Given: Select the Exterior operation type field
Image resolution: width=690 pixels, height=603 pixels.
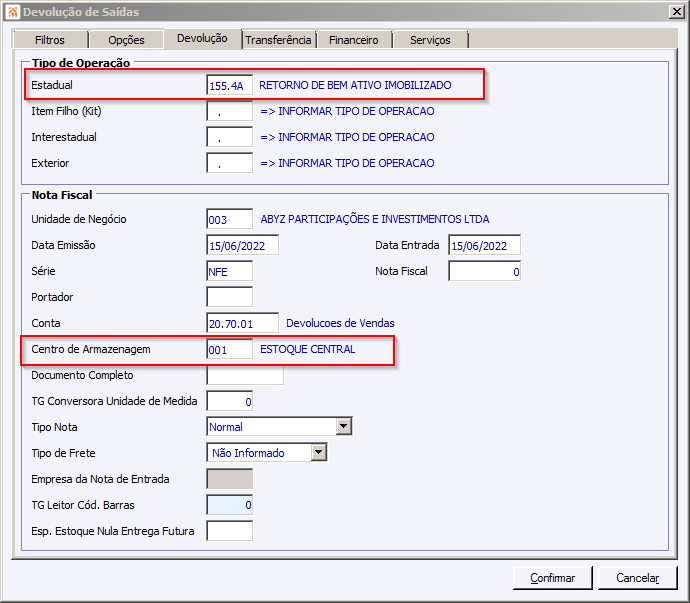Looking at the screenshot, I should (230, 163).
